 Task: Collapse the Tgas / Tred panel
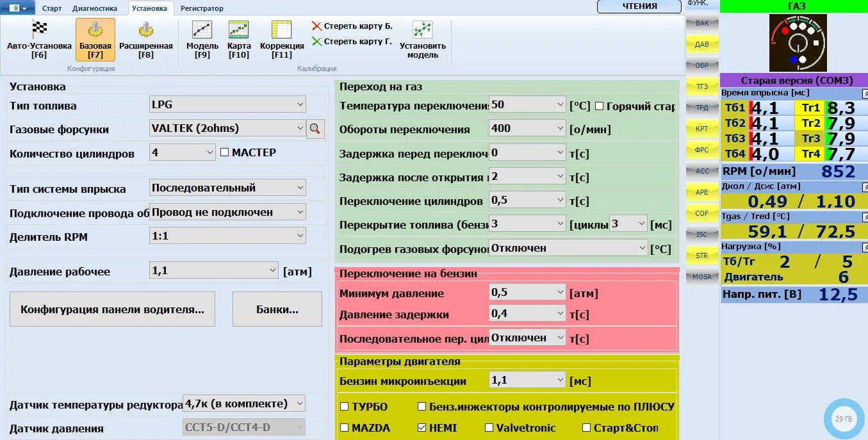coord(864,217)
